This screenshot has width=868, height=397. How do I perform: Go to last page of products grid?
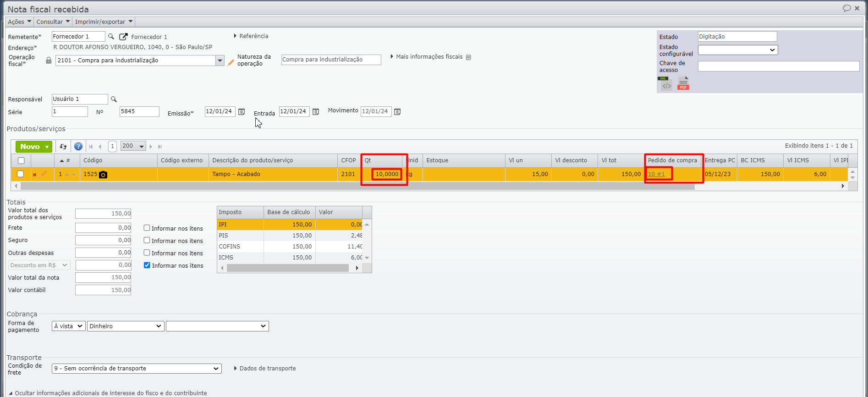click(160, 147)
